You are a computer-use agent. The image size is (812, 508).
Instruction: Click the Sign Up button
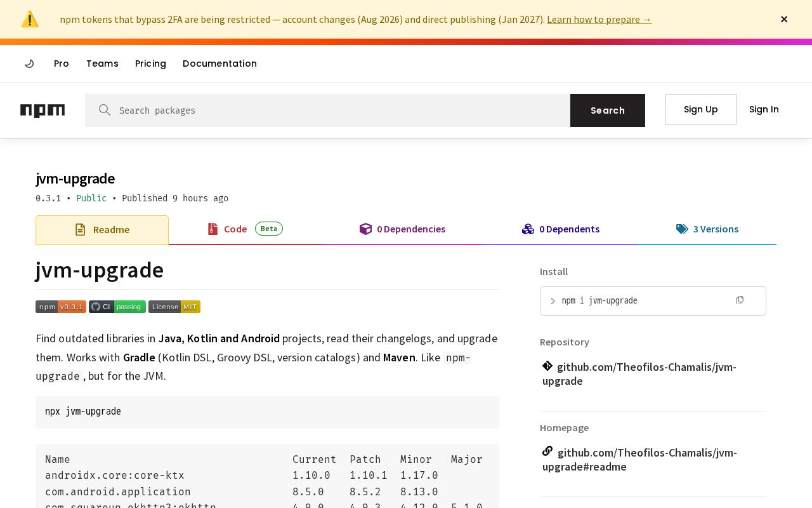701,109
